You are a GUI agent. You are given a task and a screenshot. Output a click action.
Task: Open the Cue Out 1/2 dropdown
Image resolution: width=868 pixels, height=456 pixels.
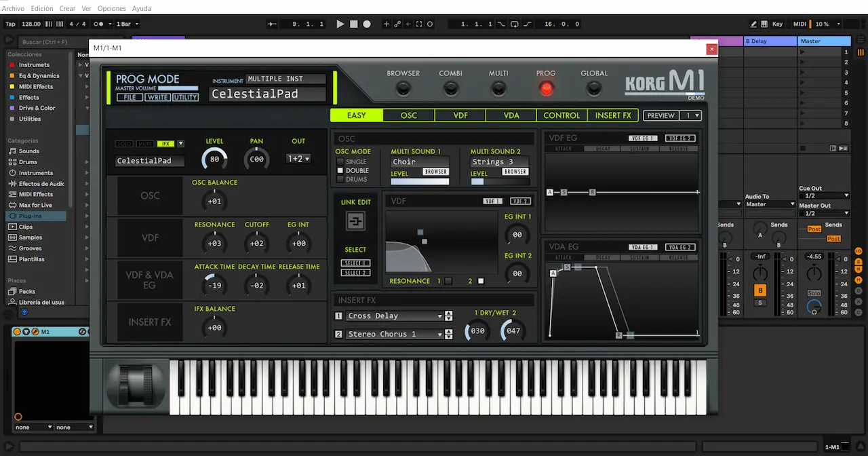coord(824,195)
